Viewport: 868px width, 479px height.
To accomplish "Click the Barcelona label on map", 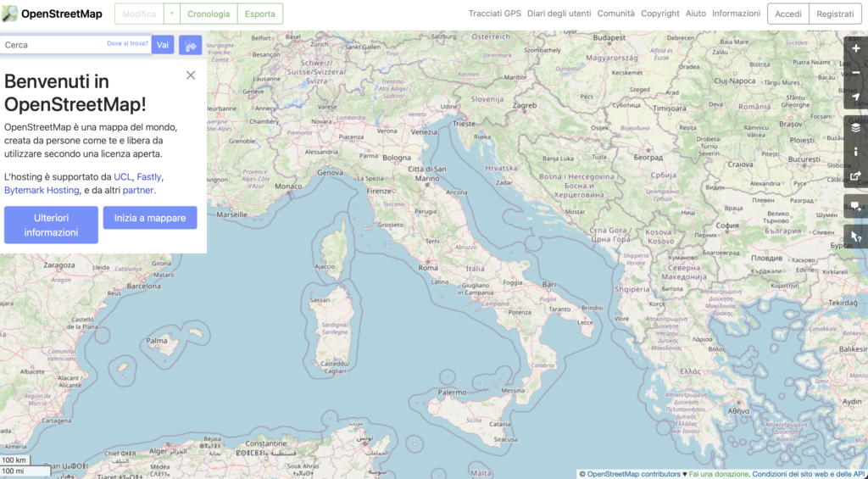I will pyautogui.click(x=143, y=287).
